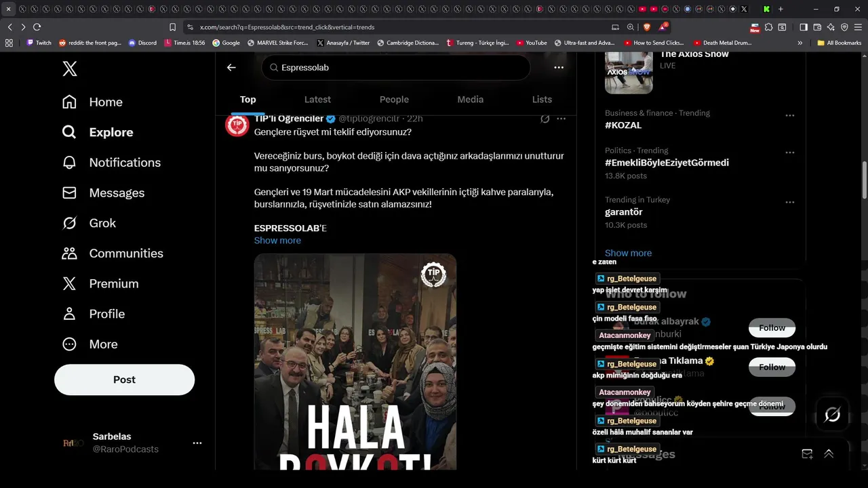868x488 pixels.
Task: Click the Brave Shields lion icon
Action: click(646, 27)
